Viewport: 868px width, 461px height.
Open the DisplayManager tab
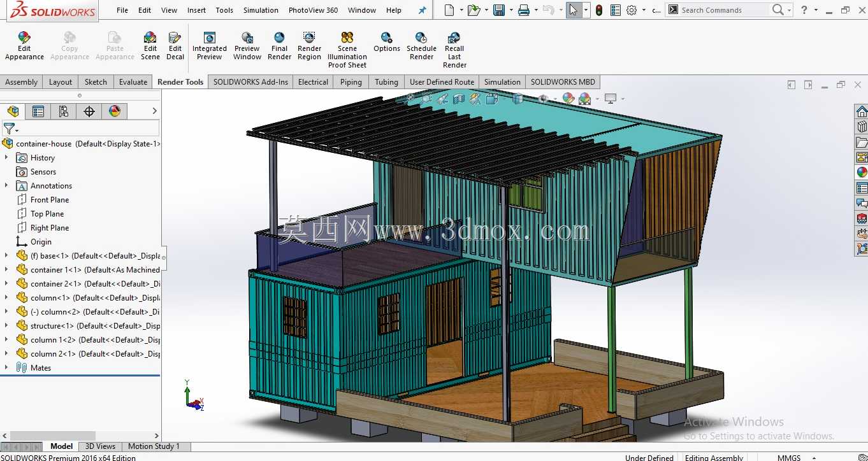(115, 111)
